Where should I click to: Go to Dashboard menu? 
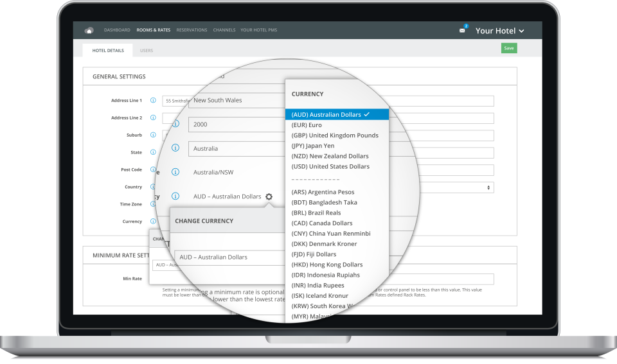[x=117, y=30]
